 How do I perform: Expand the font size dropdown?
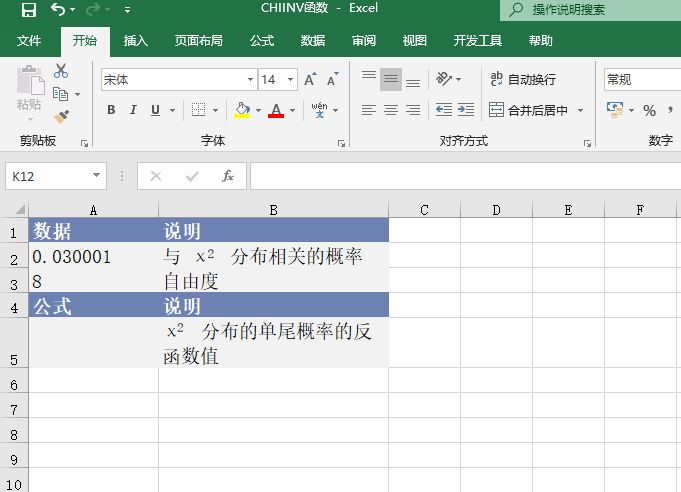coord(291,79)
